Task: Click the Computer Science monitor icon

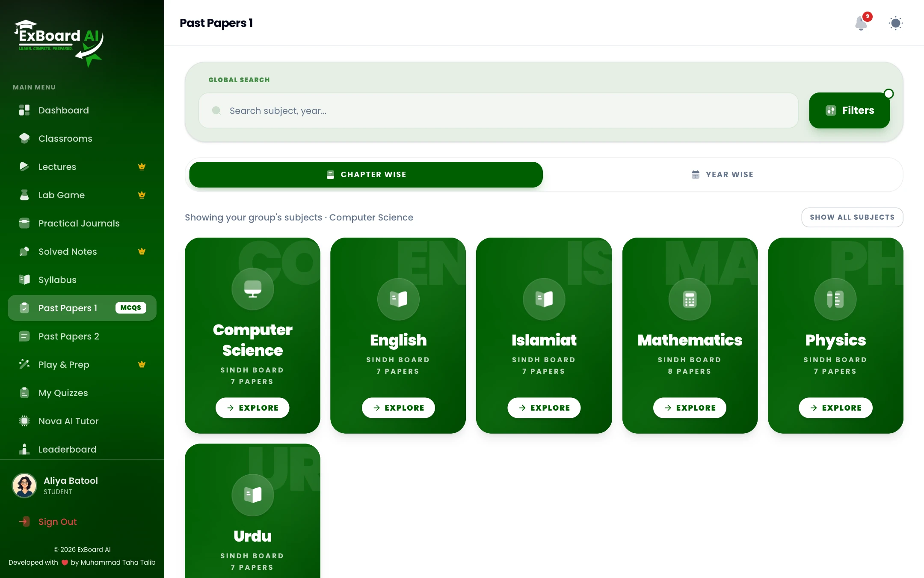Action: point(253,289)
